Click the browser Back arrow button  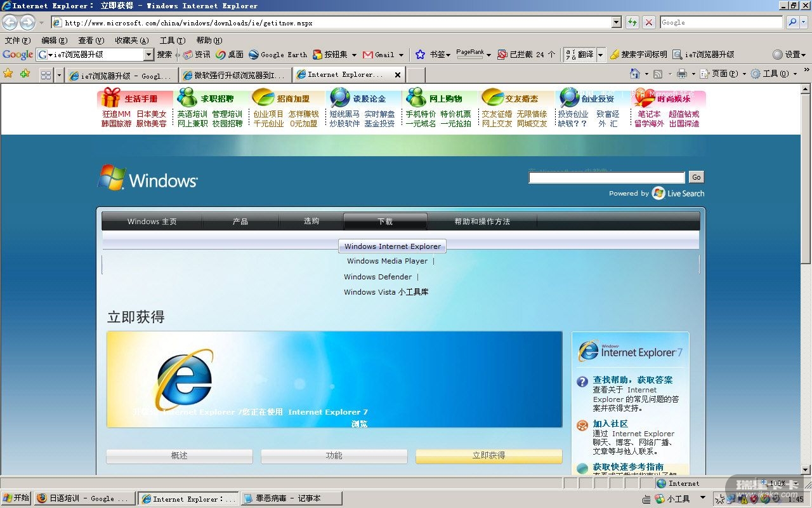(x=10, y=22)
